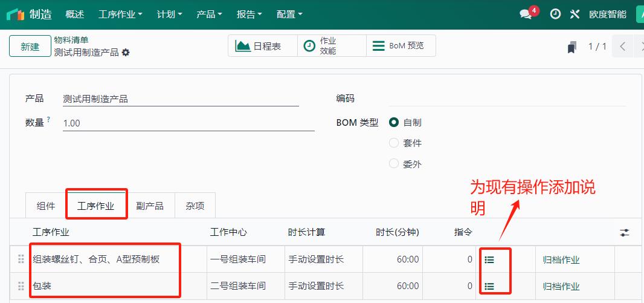Click the 新建 button
Screen dimensions: 644x303
point(30,47)
